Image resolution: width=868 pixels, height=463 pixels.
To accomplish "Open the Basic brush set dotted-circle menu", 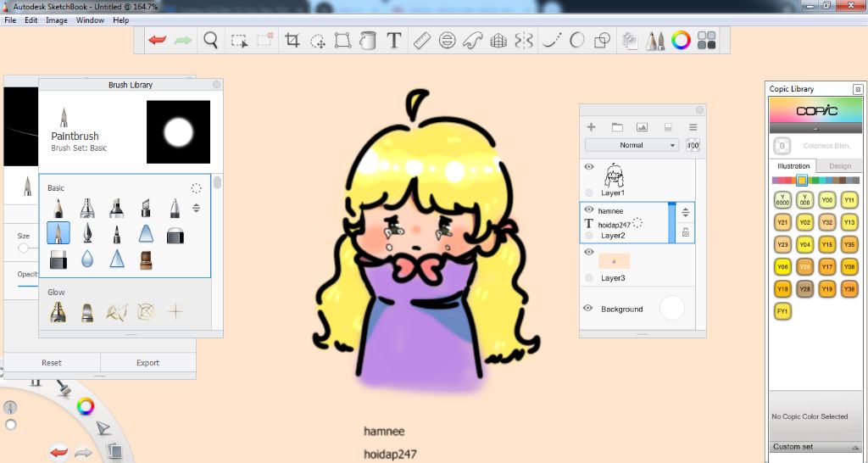I will [x=196, y=188].
